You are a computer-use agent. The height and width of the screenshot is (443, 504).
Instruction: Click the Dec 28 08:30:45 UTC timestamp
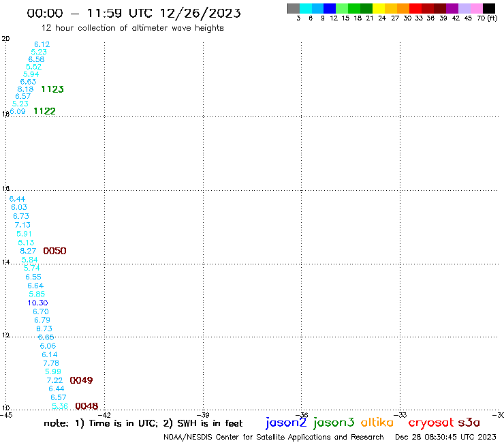click(445, 437)
